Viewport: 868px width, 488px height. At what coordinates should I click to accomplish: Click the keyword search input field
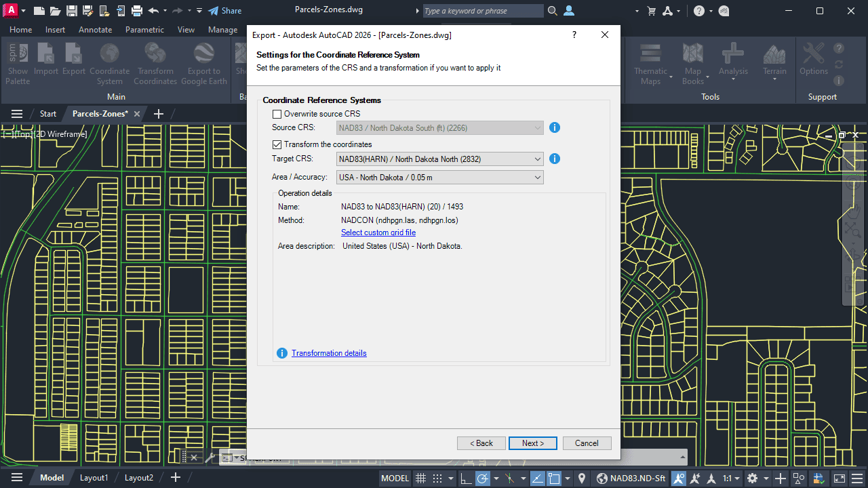(482, 11)
